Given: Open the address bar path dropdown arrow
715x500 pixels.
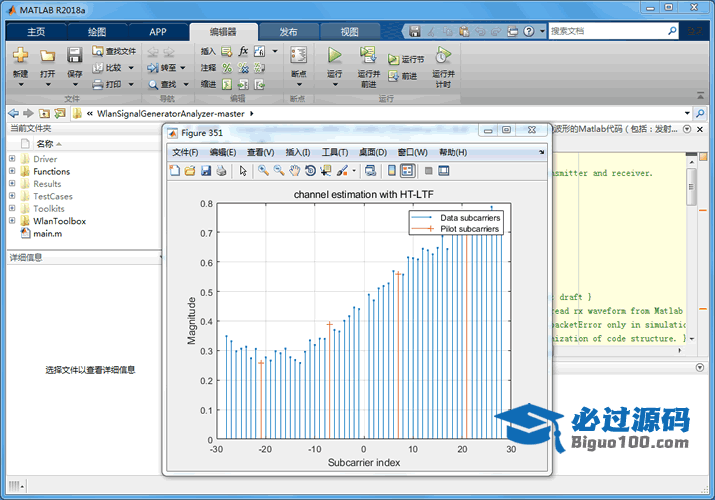Looking at the screenshot, I should coord(687,113).
